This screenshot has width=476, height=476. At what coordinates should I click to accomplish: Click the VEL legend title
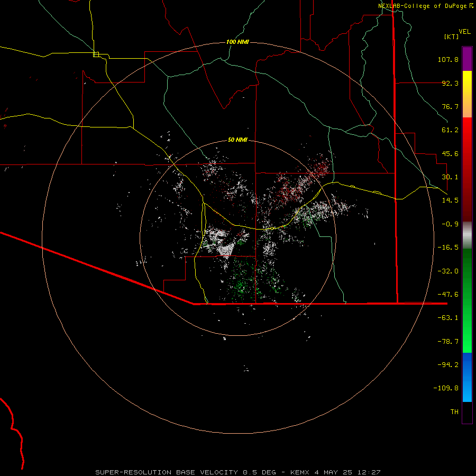[x=464, y=32]
